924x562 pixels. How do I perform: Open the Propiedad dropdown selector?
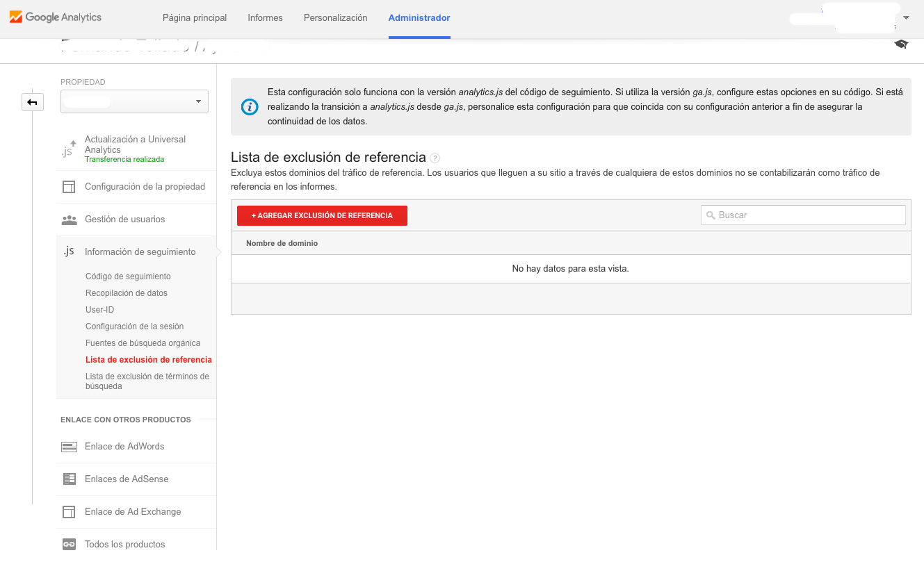tap(134, 101)
